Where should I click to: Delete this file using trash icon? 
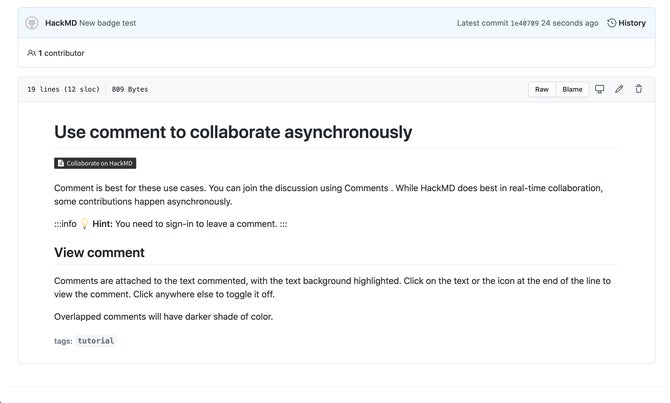tap(639, 89)
